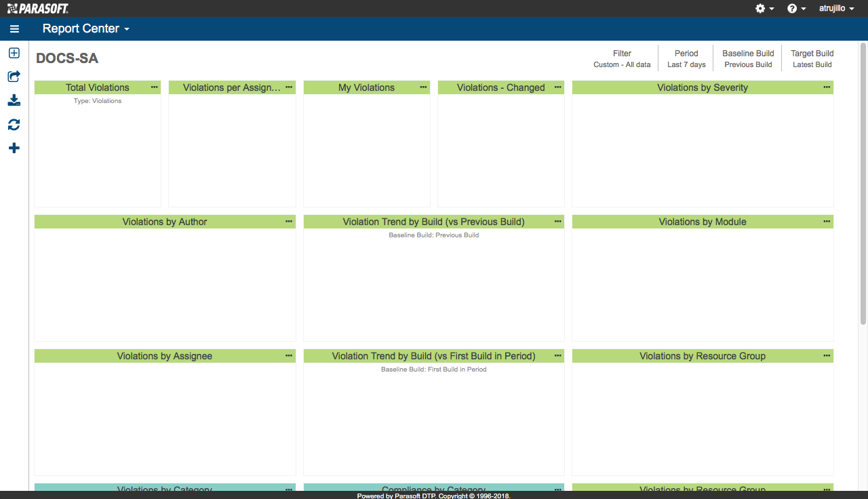Click 'Baseline Build: Previous Build' subtitle

(434, 235)
